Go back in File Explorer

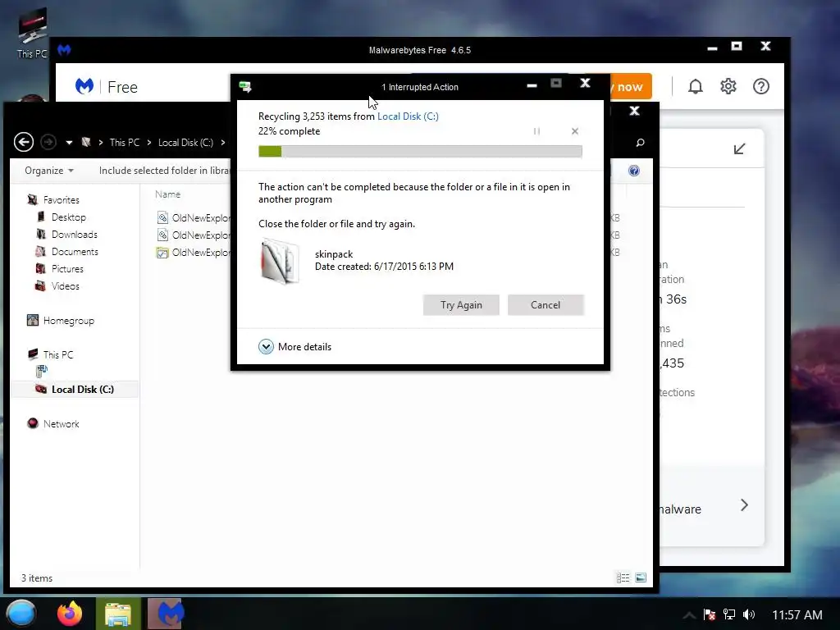24,142
